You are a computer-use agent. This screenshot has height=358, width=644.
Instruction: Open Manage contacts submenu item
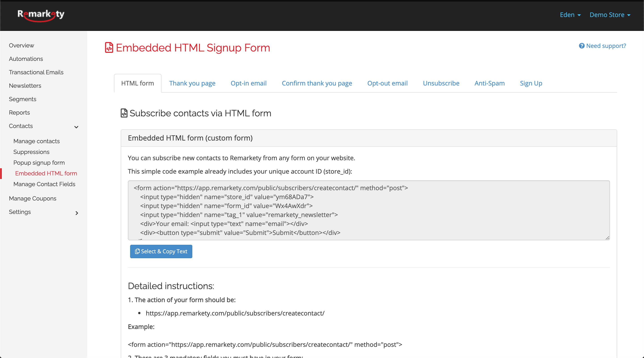tap(36, 141)
